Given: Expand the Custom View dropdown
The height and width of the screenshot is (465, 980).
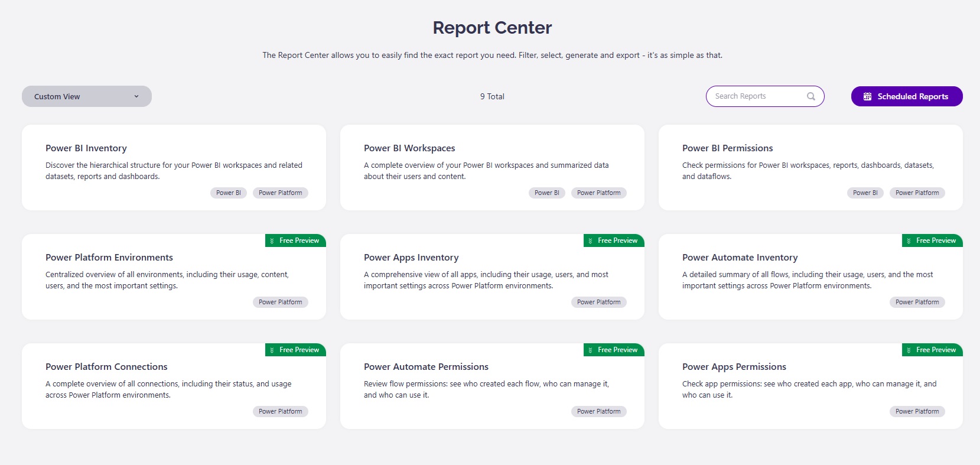Looking at the screenshot, I should tap(87, 96).
